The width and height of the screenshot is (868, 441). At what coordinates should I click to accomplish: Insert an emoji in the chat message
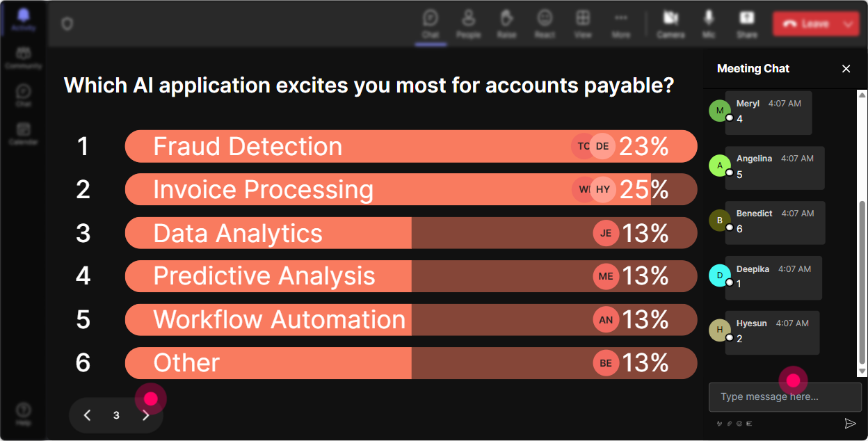[739, 423]
